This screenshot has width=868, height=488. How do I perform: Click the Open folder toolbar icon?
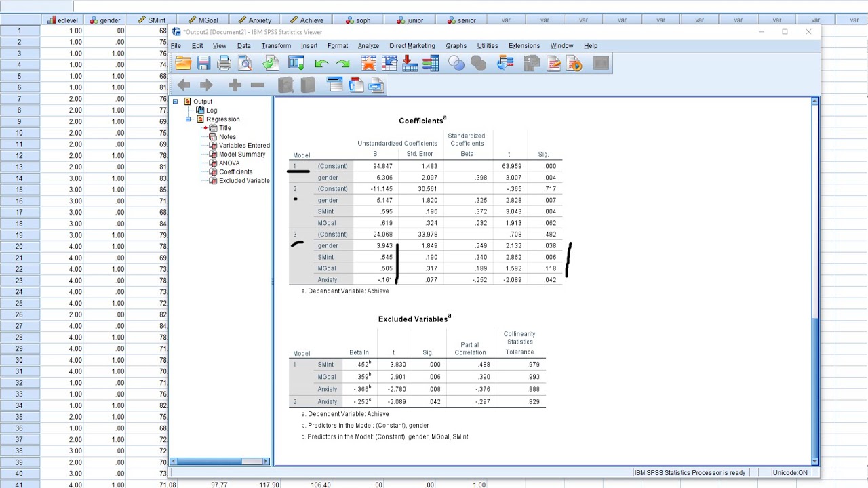(183, 64)
